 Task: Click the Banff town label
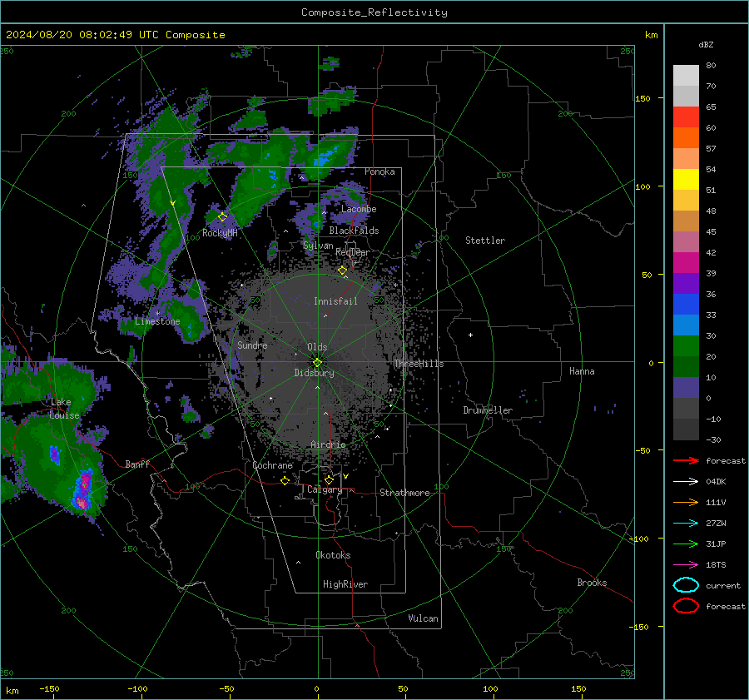click(x=137, y=464)
